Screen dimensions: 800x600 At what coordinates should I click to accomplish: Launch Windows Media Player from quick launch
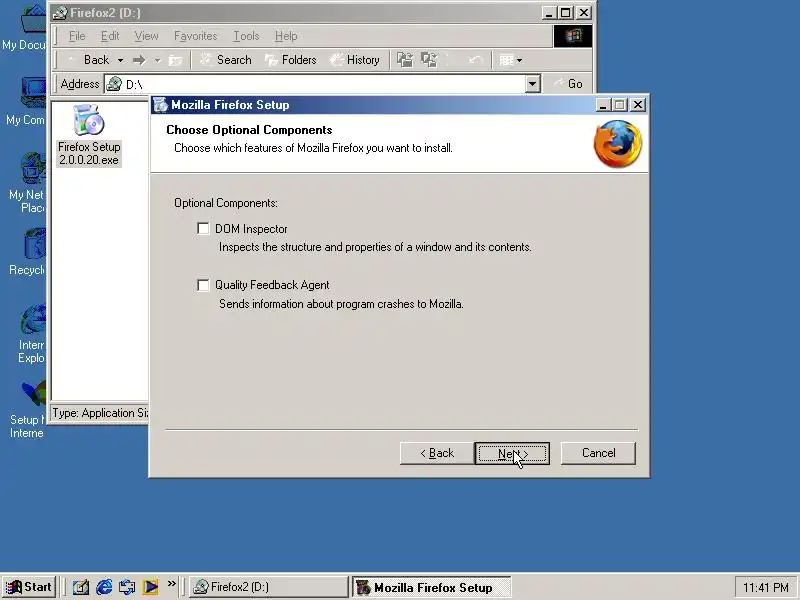[150, 587]
